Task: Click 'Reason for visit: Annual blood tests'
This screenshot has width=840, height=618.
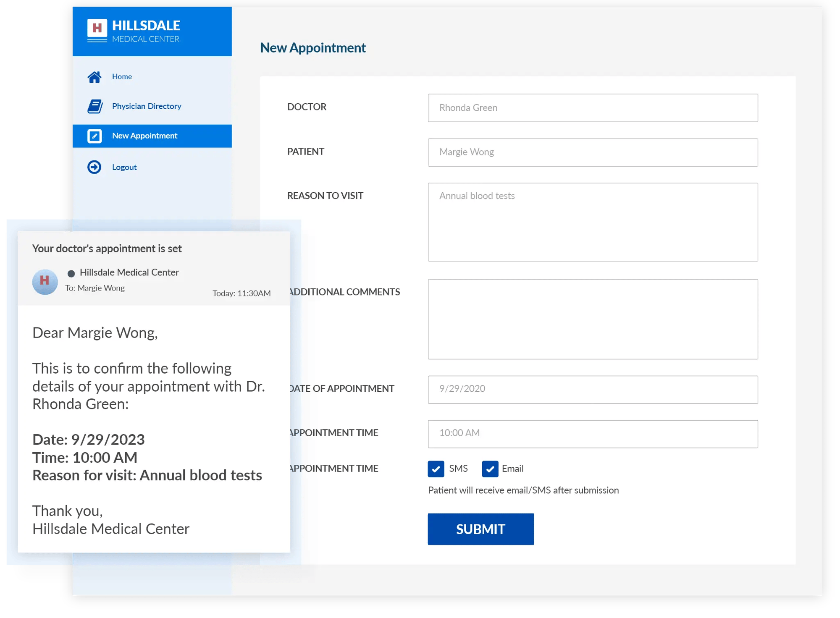Action: pos(147,475)
